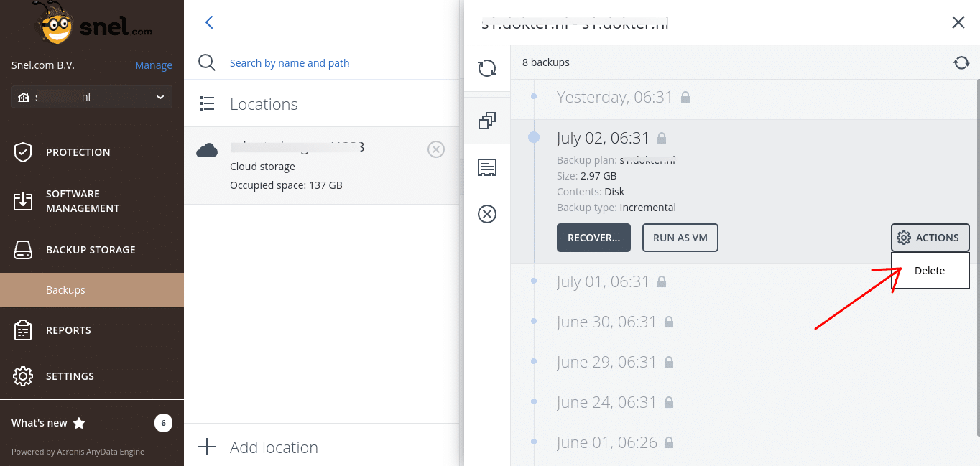The height and width of the screenshot is (466, 980).
Task: Click the blue back arrow
Action: [209, 22]
